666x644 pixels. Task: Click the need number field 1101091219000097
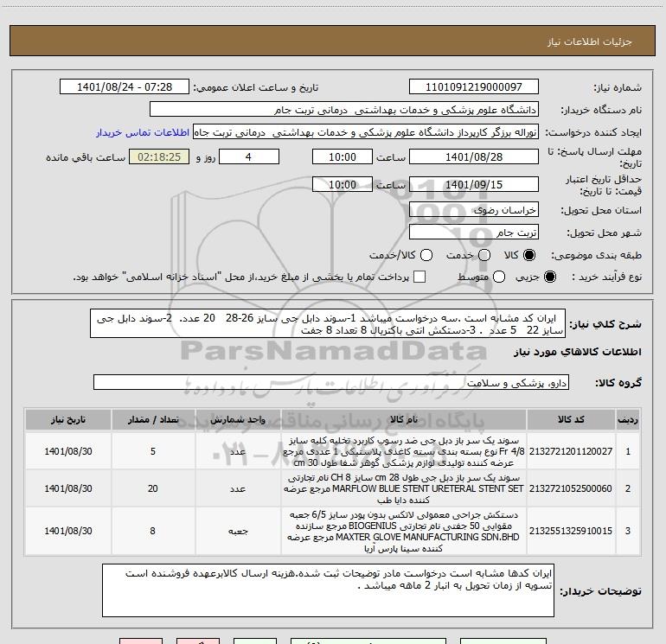[x=474, y=87]
